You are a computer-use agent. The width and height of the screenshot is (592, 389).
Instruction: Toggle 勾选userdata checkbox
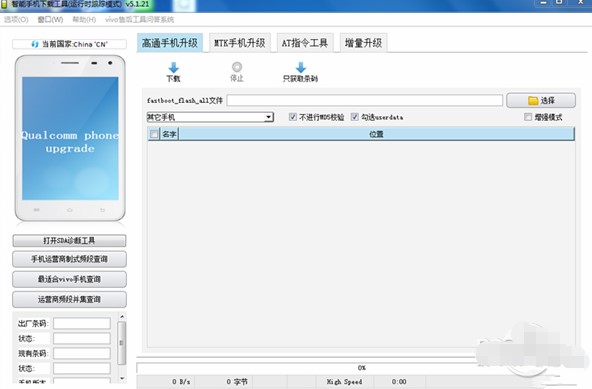tap(355, 117)
